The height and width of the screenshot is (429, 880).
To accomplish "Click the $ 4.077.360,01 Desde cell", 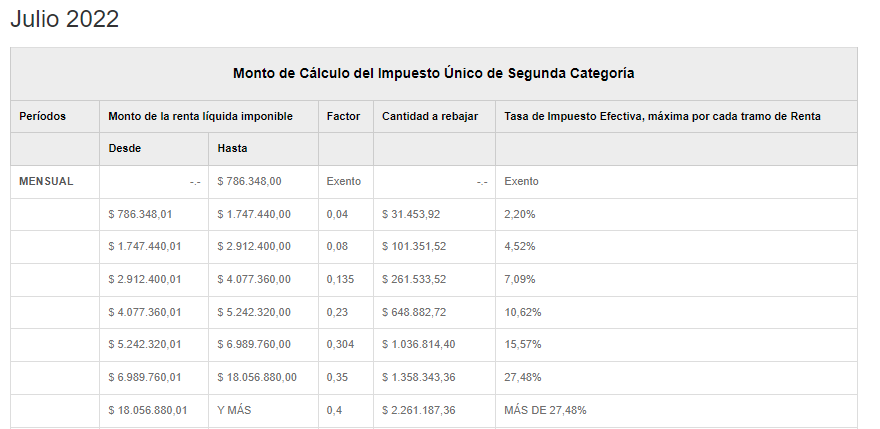I will tap(145, 312).
